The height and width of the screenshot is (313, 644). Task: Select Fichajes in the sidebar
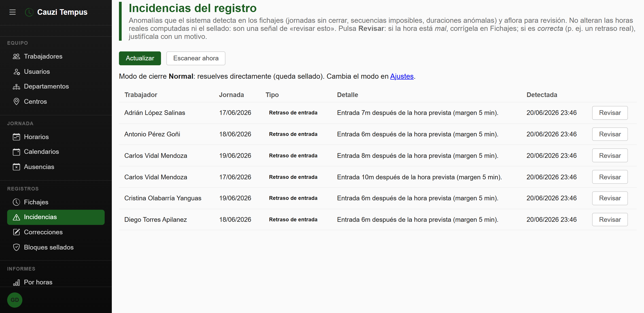pos(56,202)
